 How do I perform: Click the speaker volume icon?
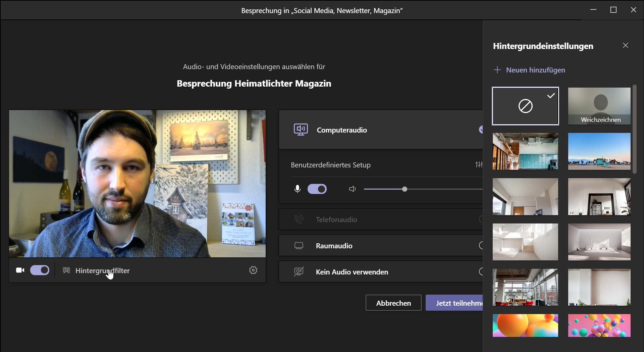(x=352, y=189)
